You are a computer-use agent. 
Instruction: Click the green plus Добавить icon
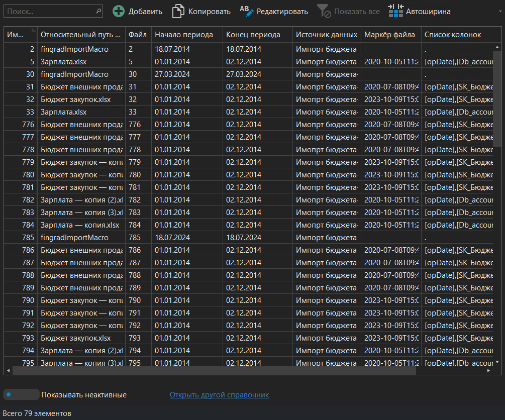pos(119,11)
